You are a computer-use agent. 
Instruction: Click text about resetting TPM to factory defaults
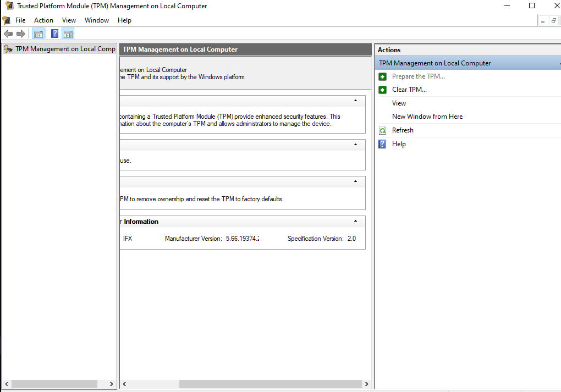202,199
